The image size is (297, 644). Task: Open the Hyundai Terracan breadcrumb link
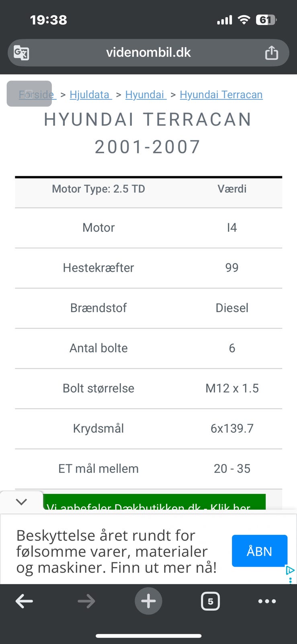pyautogui.click(x=221, y=95)
